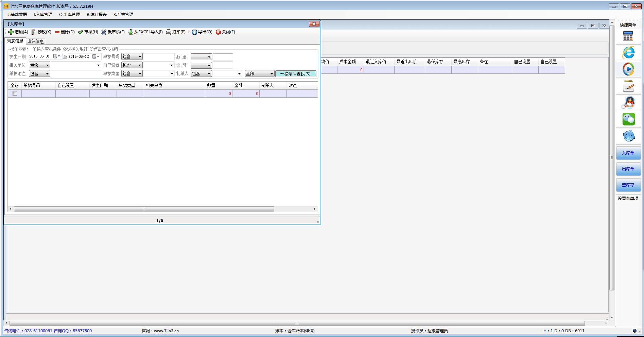The image size is (644, 337).
Task: Expand the 打印(P) print options arrow
Action: (x=189, y=32)
